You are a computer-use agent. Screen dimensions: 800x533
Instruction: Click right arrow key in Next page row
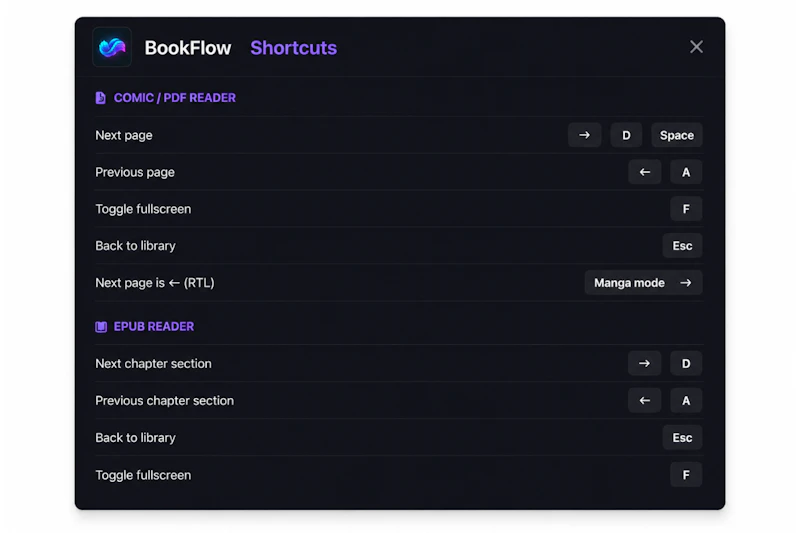584,135
